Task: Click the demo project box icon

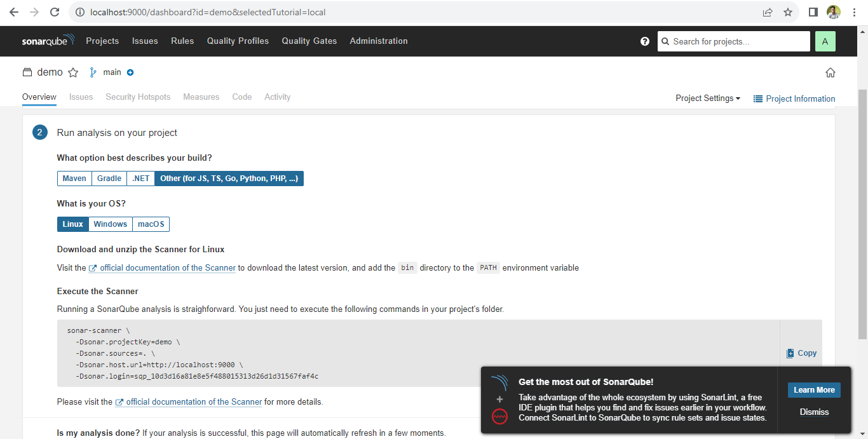Action: tap(27, 72)
